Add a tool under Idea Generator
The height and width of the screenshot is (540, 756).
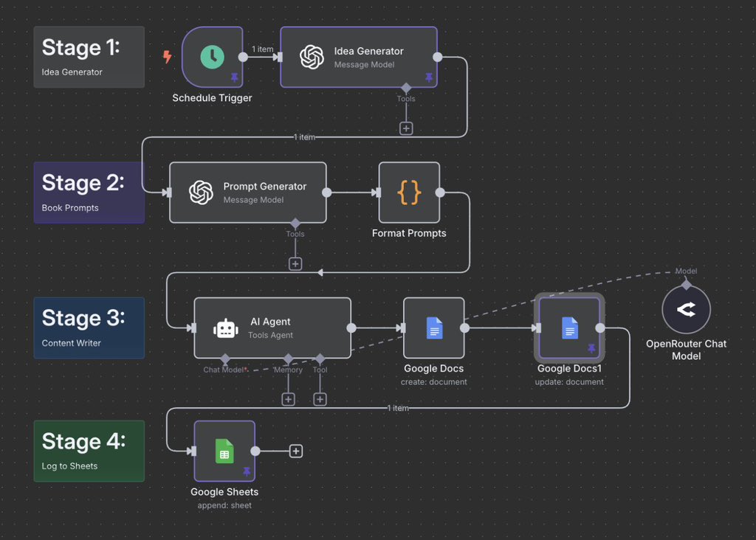tap(406, 128)
